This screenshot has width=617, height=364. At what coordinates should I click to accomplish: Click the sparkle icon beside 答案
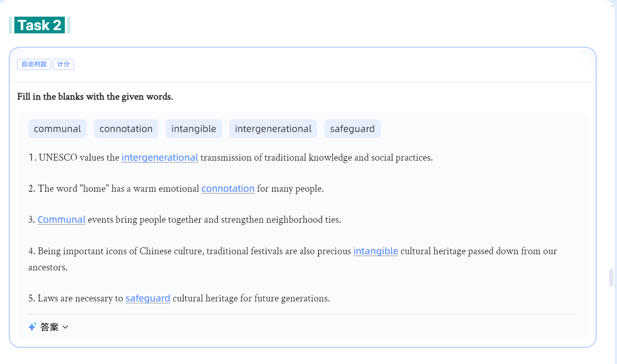(x=32, y=327)
